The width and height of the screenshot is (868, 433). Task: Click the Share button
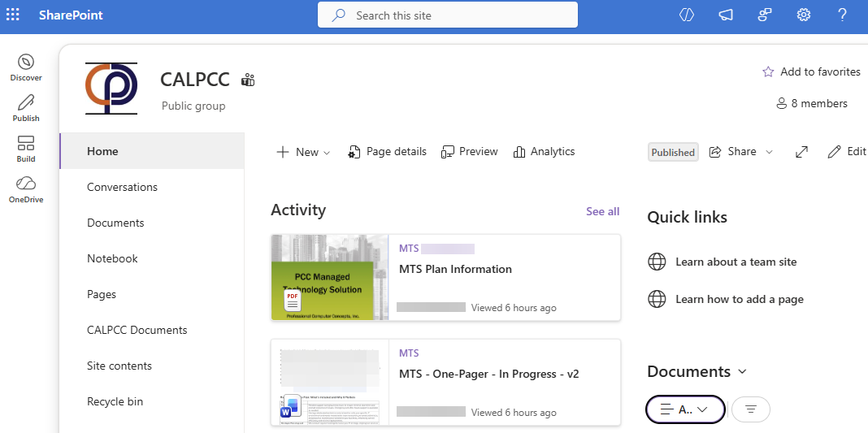pos(733,152)
